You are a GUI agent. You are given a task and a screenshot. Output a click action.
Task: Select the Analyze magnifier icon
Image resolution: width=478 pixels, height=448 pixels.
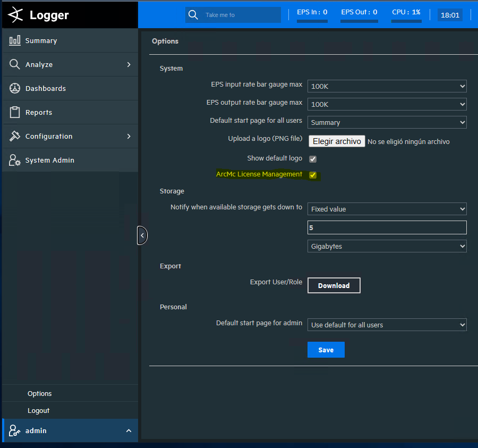point(14,64)
